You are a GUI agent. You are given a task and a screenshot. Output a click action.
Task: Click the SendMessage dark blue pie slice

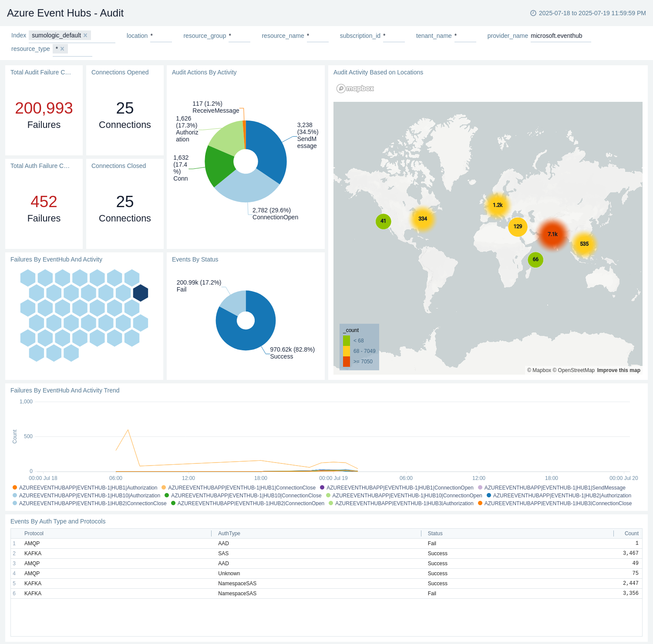(x=270, y=150)
